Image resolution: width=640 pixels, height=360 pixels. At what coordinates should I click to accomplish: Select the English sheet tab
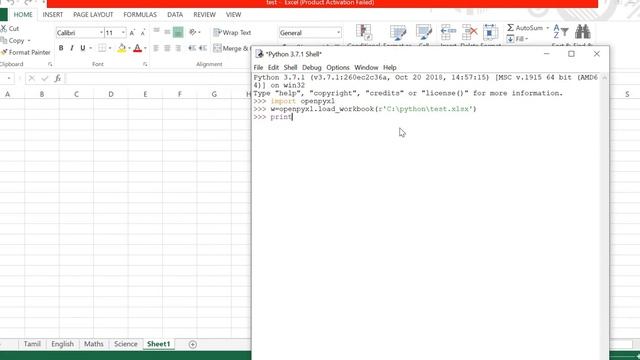pyautogui.click(x=62, y=344)
